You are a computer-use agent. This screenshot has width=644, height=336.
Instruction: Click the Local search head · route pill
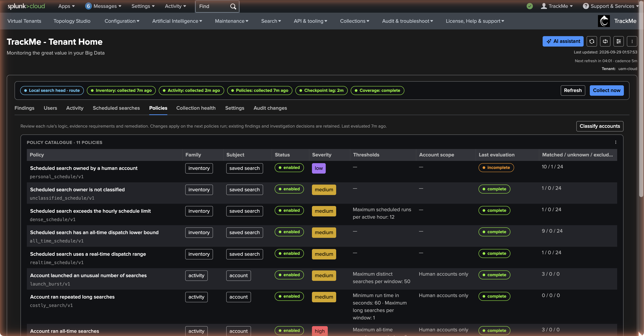[x=52, y=91]
